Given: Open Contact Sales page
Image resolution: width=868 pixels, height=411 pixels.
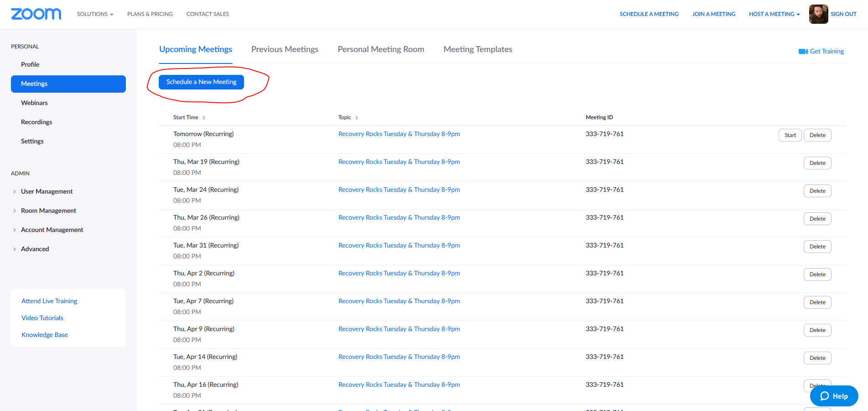Looking at the screenshot, I should [x=208, y=14].
